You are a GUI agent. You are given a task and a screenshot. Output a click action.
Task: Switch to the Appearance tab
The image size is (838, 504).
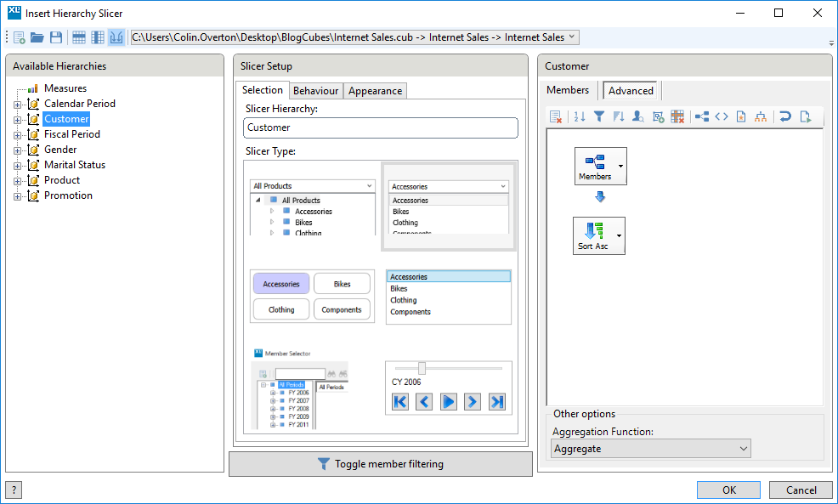pyautogui.click(x=375, y=91)
